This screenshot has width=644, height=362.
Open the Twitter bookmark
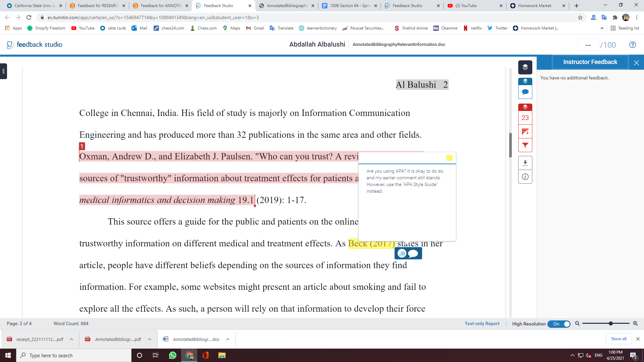(x=497, y=28)
